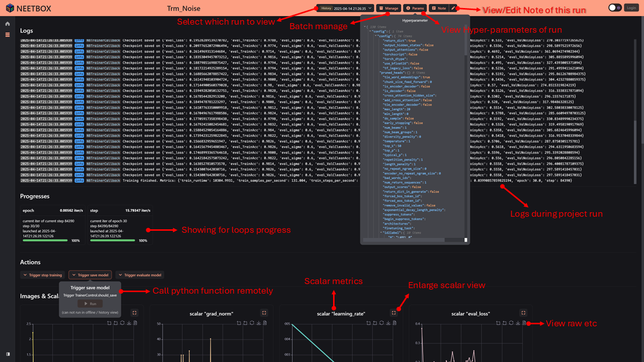View raw data of eval_loss chart

coord(524,323)
